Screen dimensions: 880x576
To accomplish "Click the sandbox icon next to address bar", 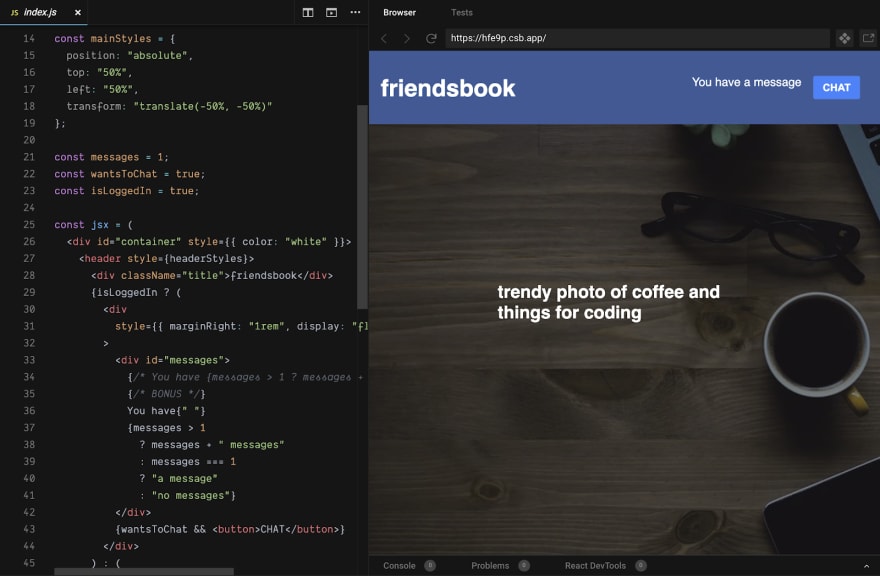I will [x=844, y=38].
